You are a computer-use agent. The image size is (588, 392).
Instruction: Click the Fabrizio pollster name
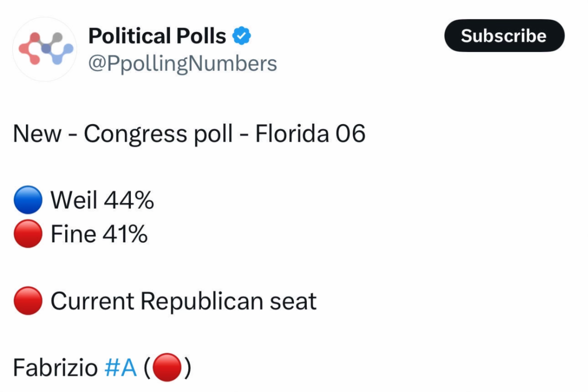55,368
